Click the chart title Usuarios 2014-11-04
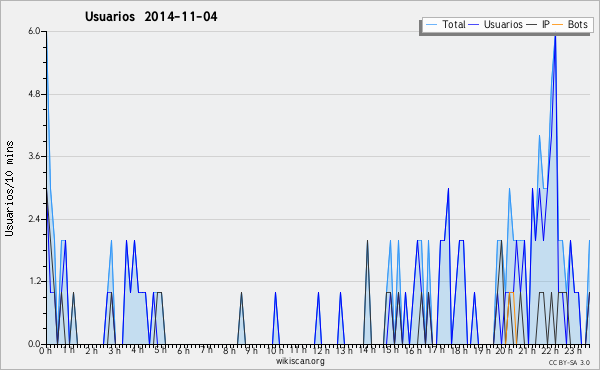This screenshot has width=600, height=370. 151,16
